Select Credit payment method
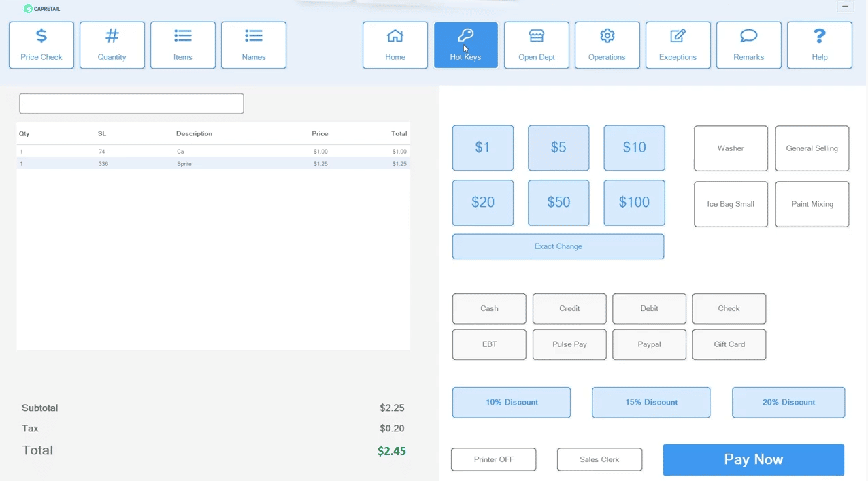 [x=569, y=309]
